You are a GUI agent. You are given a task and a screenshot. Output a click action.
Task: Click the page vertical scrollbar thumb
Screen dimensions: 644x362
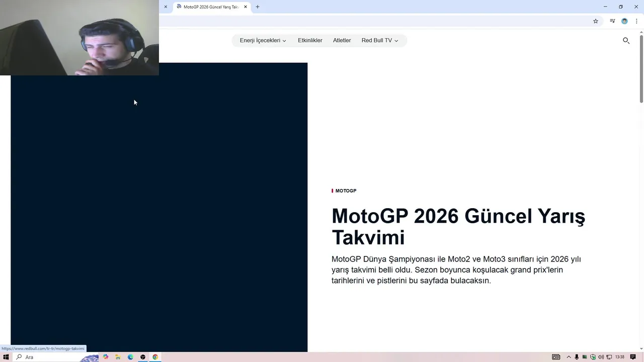(x=641, y=69)
